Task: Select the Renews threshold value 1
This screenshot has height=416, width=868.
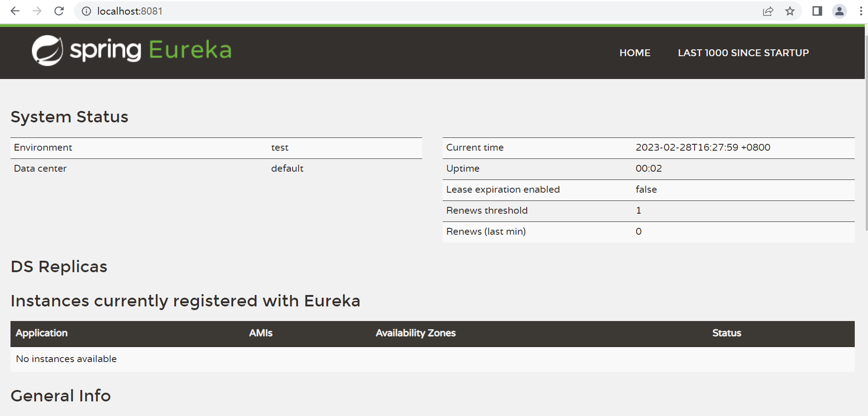Action: 638,211
